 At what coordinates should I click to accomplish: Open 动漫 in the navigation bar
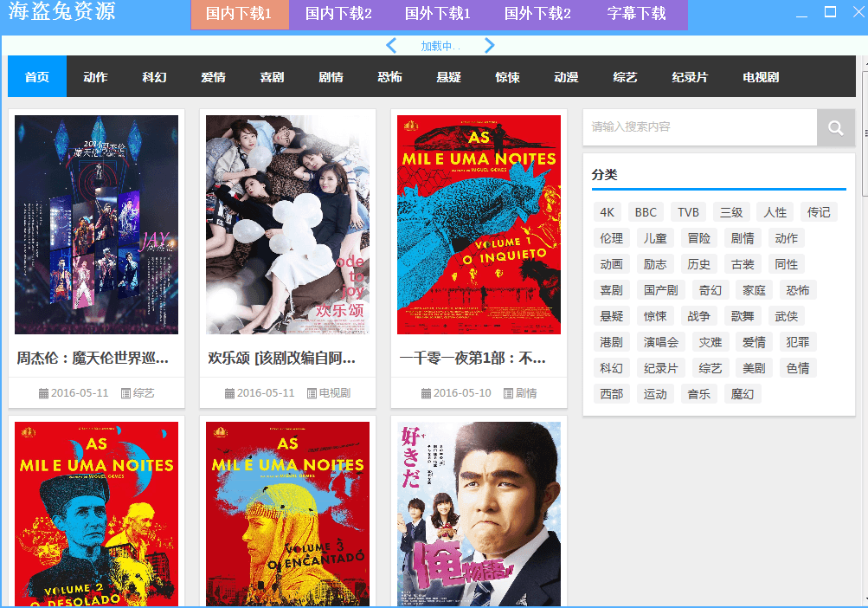click(566, 76)
